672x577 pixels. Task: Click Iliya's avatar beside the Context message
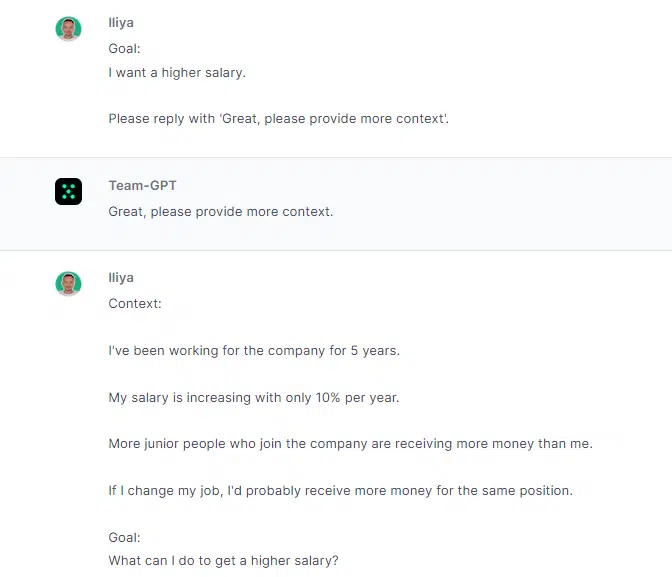click(x=69, y=283)
